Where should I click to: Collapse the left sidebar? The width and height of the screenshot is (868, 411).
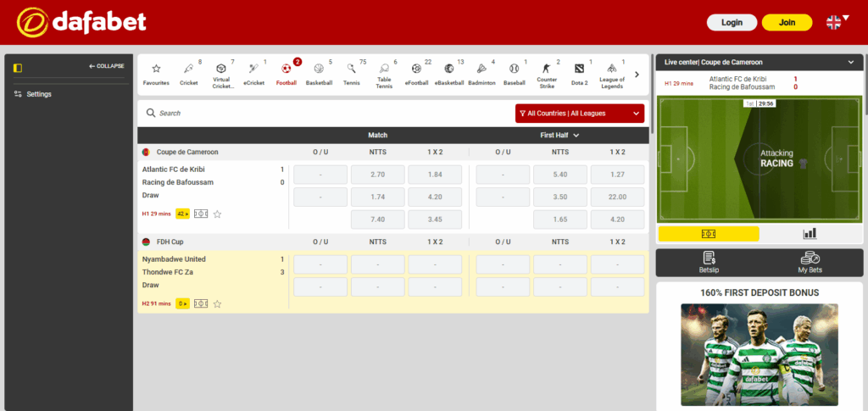[106, 66]
